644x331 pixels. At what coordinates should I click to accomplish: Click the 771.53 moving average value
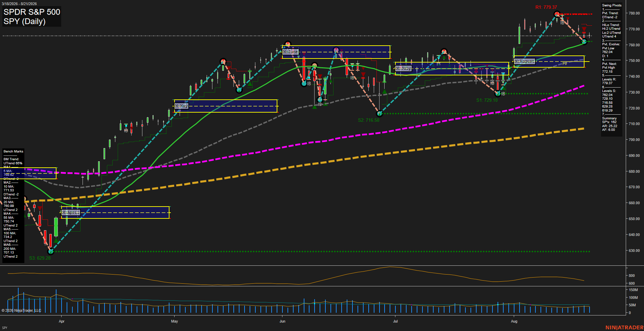tap(8, 190)
